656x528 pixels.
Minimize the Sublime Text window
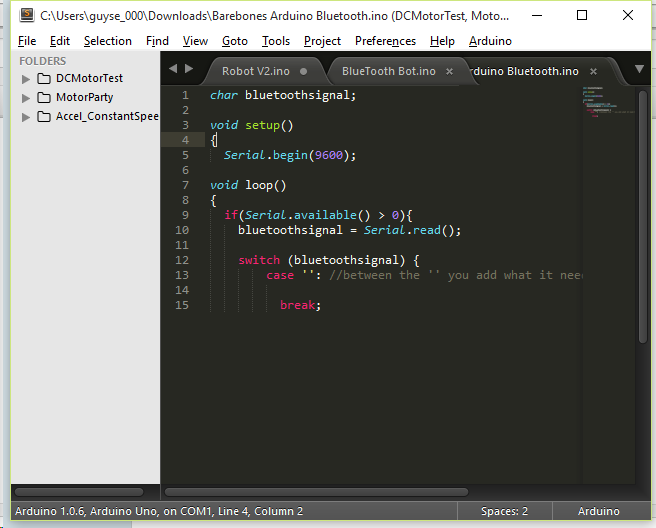[x=537, y=15]
